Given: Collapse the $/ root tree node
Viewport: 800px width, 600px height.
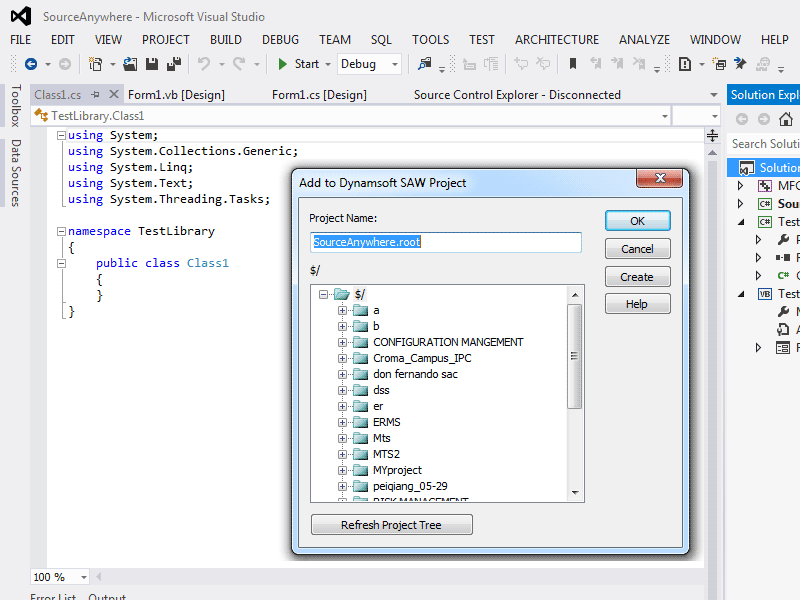Looking at the screenshot, I should click(x=323, y=294).
